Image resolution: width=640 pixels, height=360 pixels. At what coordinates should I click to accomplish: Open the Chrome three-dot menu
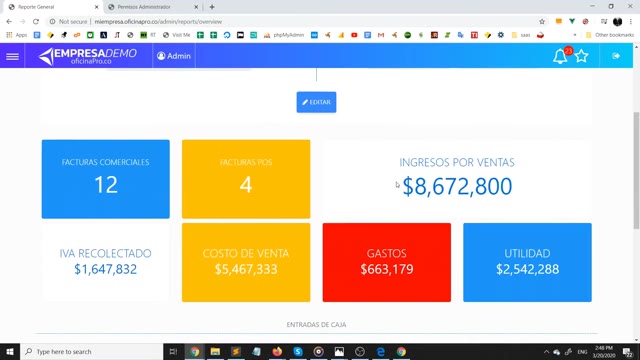coord(631,22)
